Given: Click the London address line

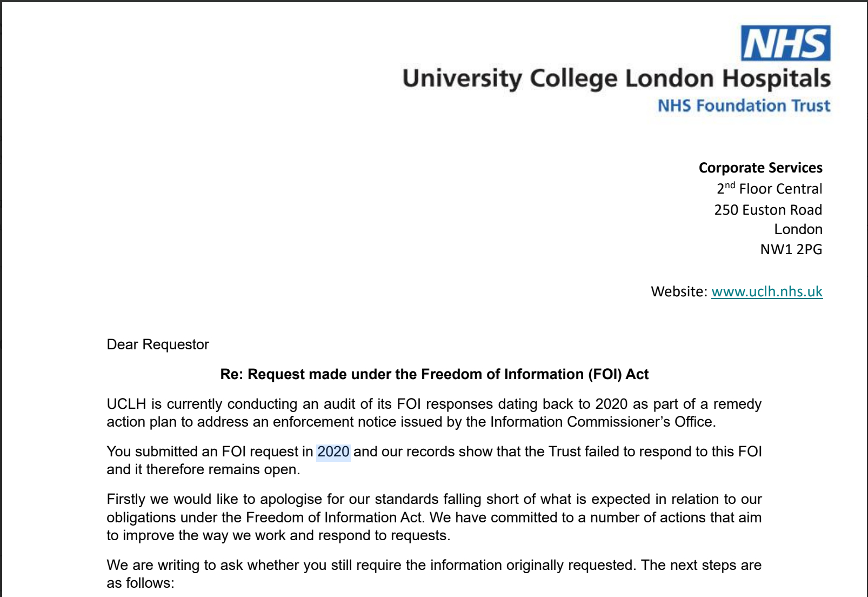Looking at the screenshot, I should click(x=798, y=229).
